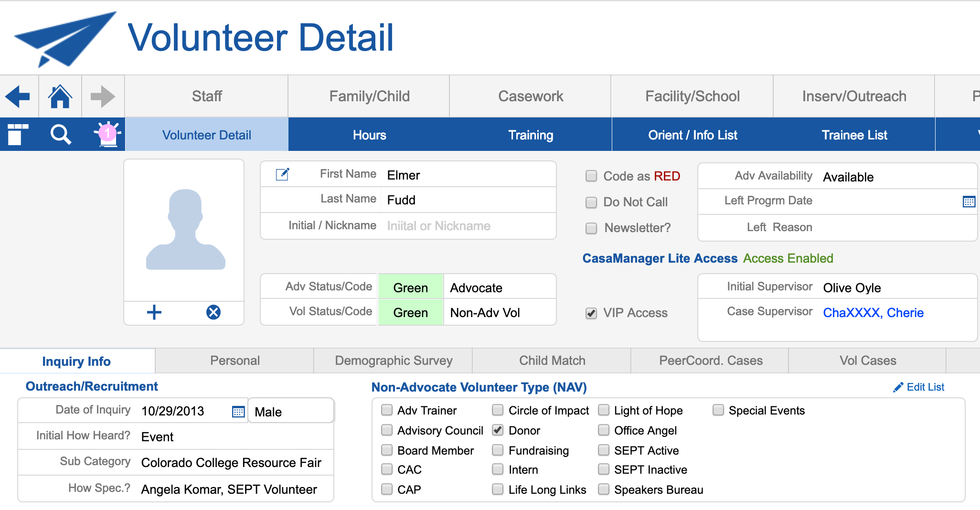980x510 pixels.
Task: Enable the Code as RED checkbox
Action: click(x=591, y=176)
